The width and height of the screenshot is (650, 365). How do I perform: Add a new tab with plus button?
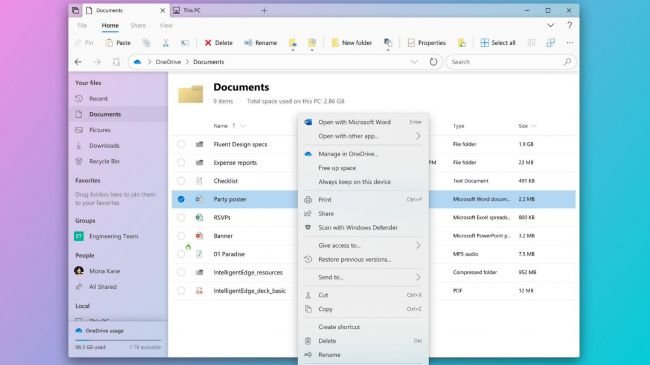pos(264,10)
